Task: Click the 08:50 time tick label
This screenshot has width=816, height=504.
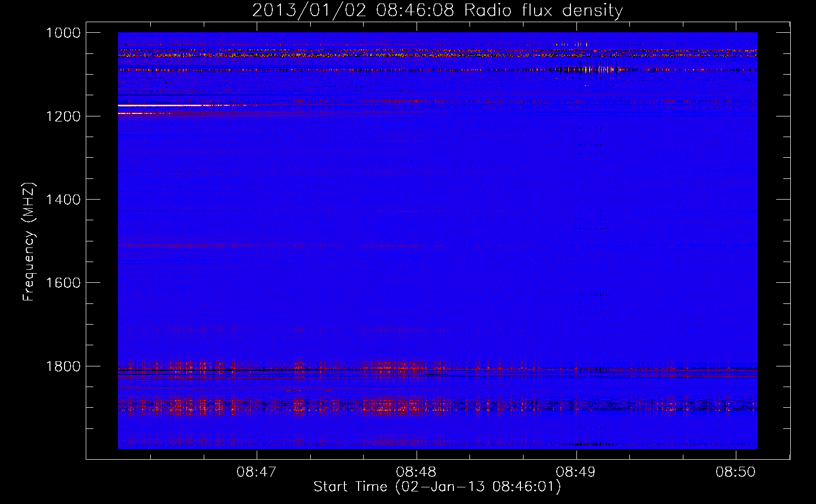Action: [736, 472]
